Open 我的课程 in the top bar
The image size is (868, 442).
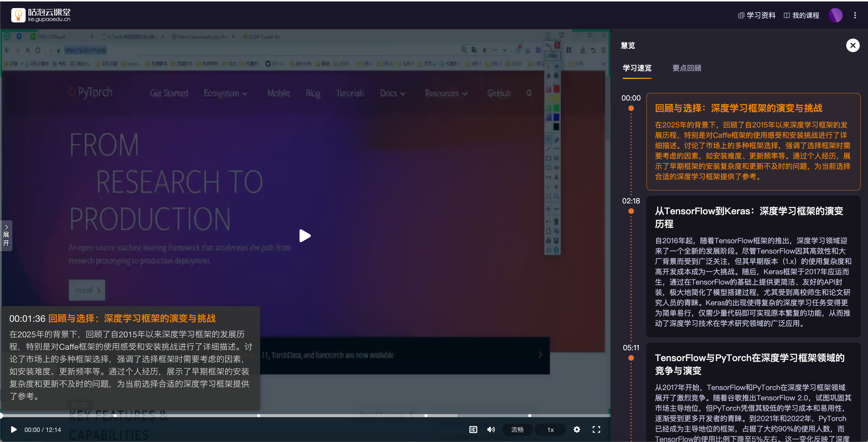(801, 16)
